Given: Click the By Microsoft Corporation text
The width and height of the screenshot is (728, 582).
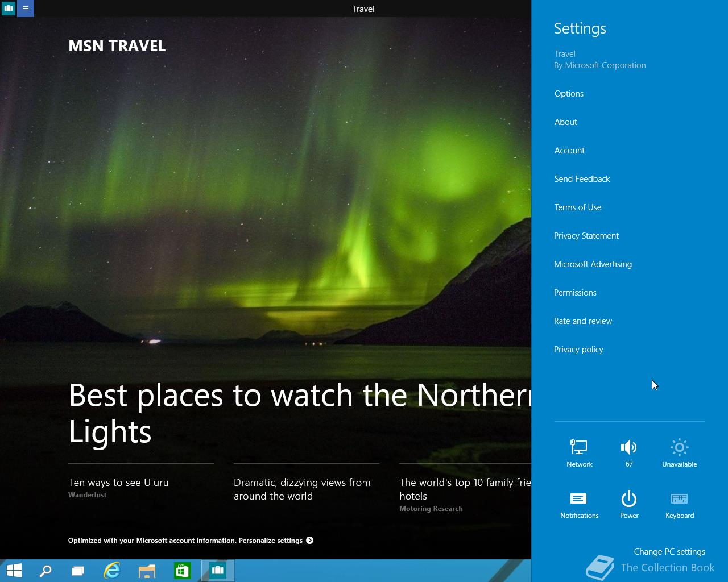Looking at the screenshot, I should pos(600,65).
